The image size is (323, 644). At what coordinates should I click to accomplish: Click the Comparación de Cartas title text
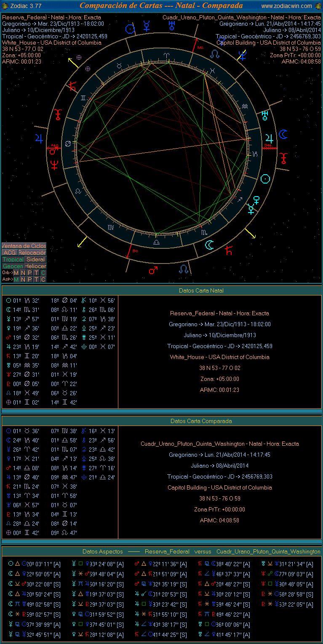click(161, 5)
